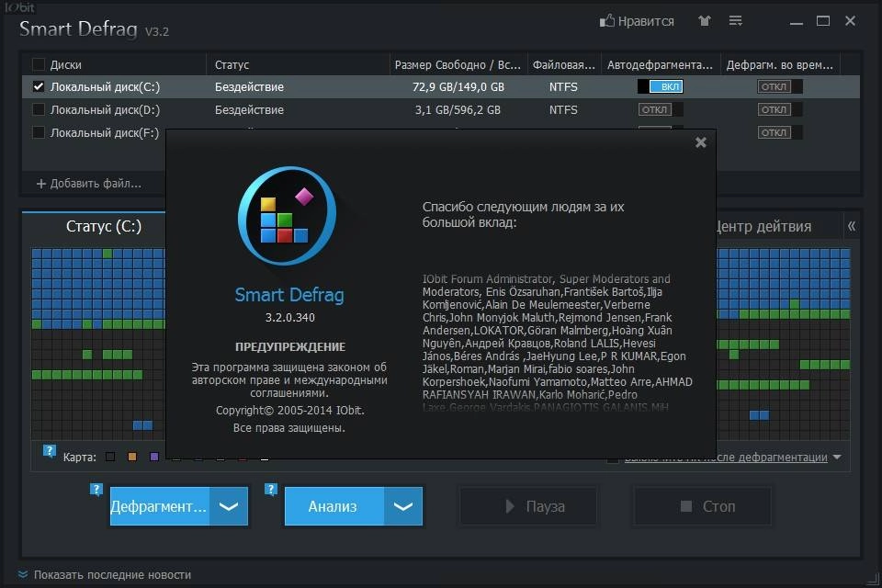Click the NTFS cell of disk D:

click(x=563, y=109)
